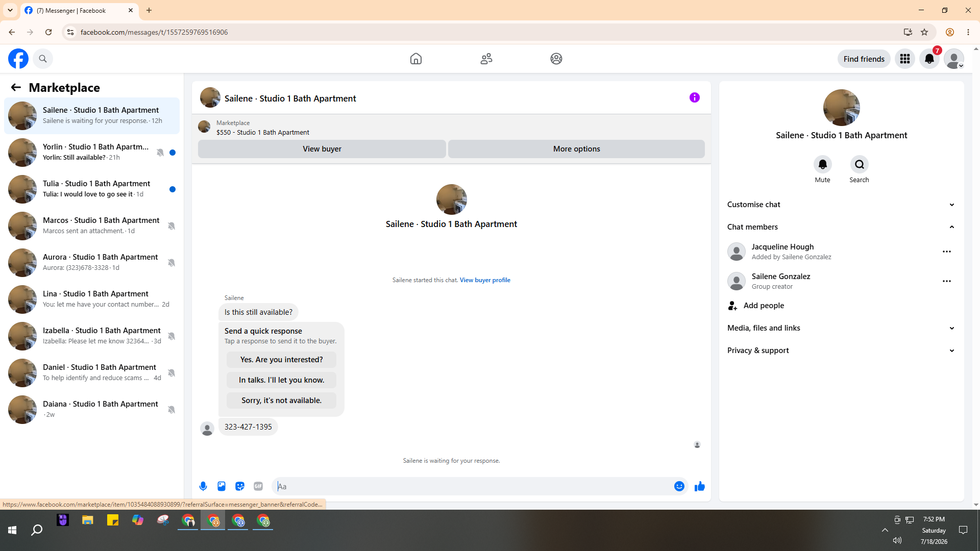The width and height of the screenshot is (980, 551).
Task: Choose a sticker icon
Action: pos(240,486)
